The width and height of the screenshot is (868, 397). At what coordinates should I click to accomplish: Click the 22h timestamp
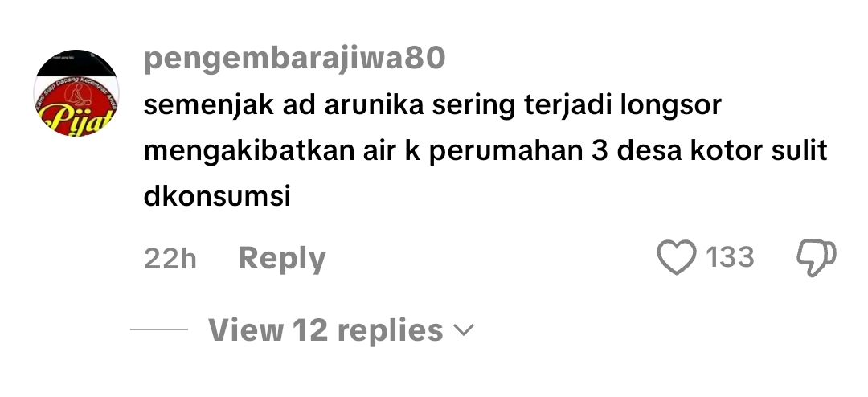pyautogui.click(x=170, y=259)
